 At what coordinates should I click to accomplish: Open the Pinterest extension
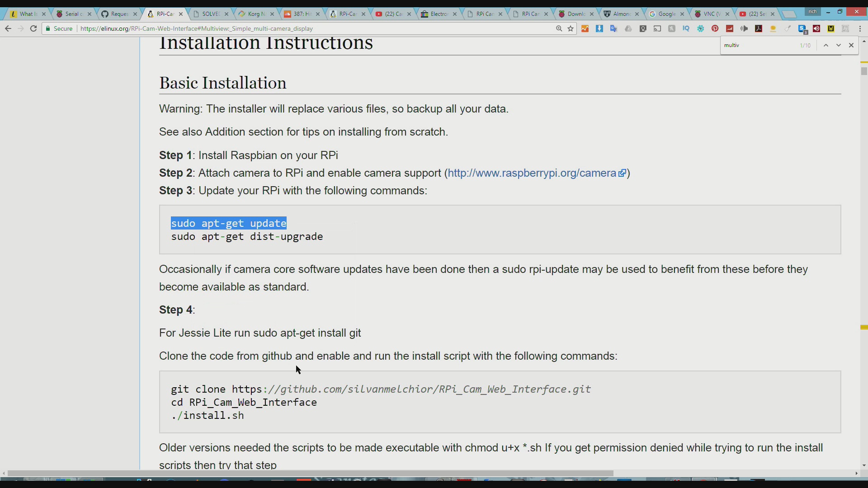coord(715,28)
